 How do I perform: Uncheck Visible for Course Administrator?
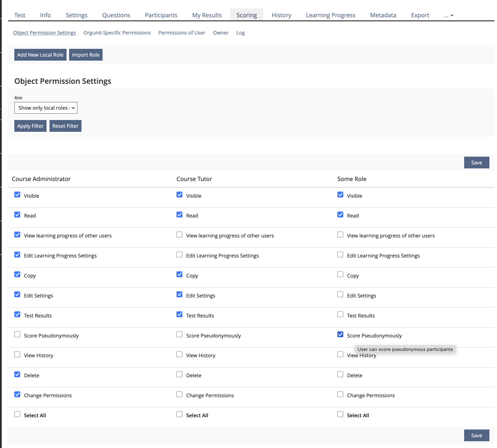point(17,194)
